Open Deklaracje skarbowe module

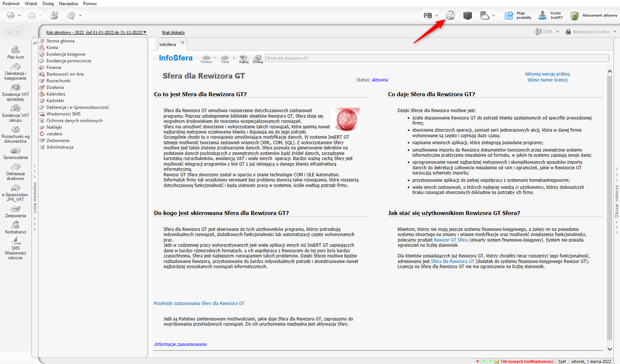click(x=16, y=172)
